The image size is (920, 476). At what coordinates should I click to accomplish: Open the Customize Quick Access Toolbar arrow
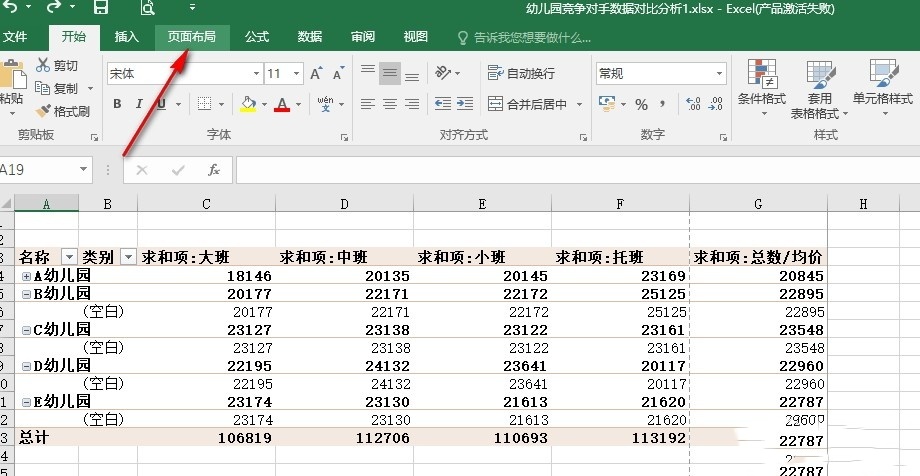pyautogui.click(x=192, y=8)
